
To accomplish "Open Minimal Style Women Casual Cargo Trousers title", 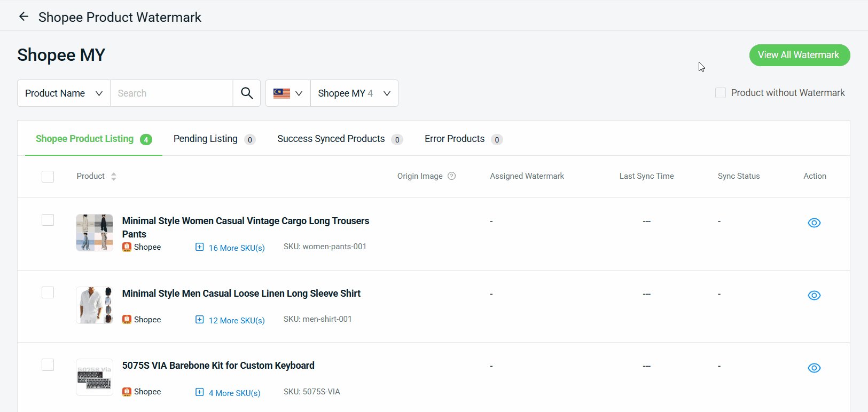I will [246, 227].
